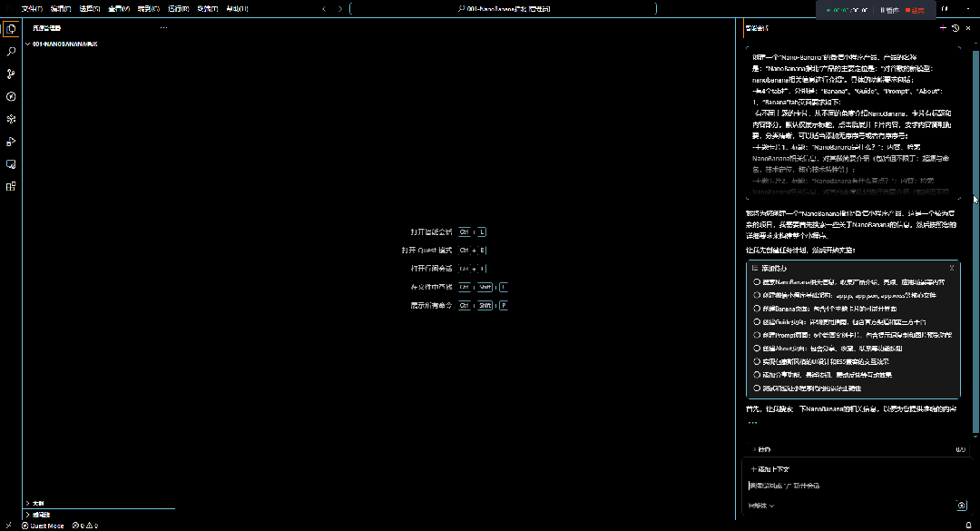Viewport: 980px width, 531px height.
Task: Click the navigate back arrow
Action: pos(325,9)
